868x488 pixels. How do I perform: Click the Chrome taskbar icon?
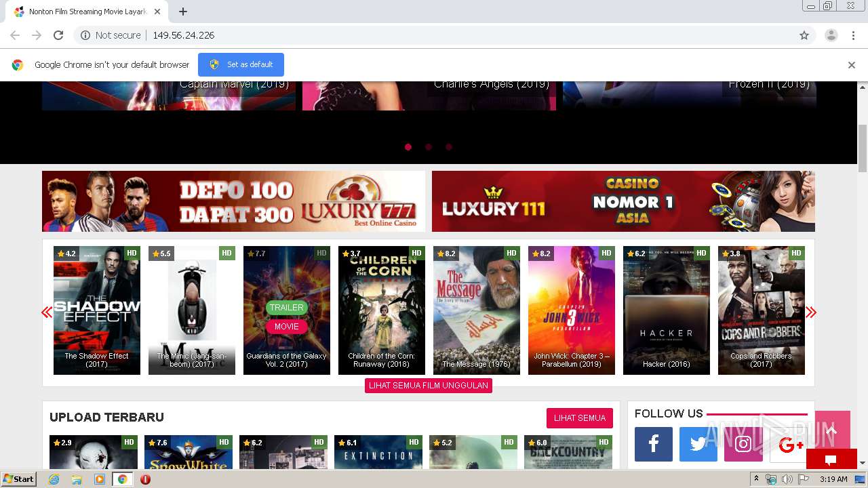[123, 479]
